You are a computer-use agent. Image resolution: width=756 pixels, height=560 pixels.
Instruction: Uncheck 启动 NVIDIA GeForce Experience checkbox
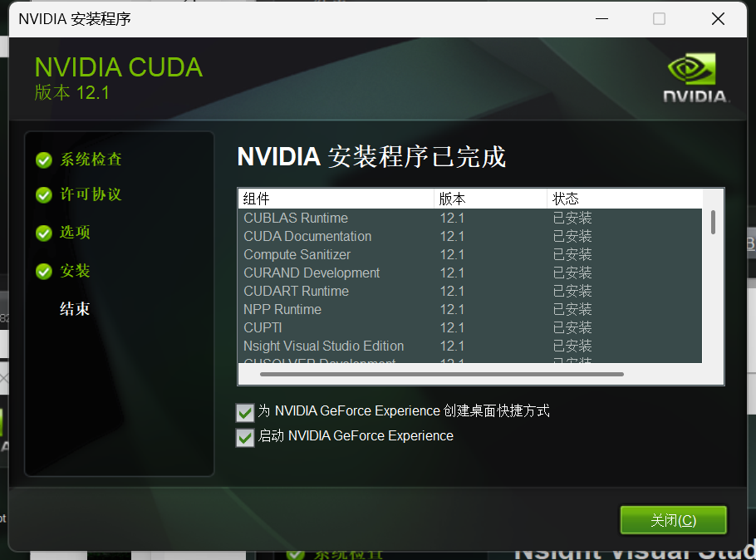pos(245,438)
